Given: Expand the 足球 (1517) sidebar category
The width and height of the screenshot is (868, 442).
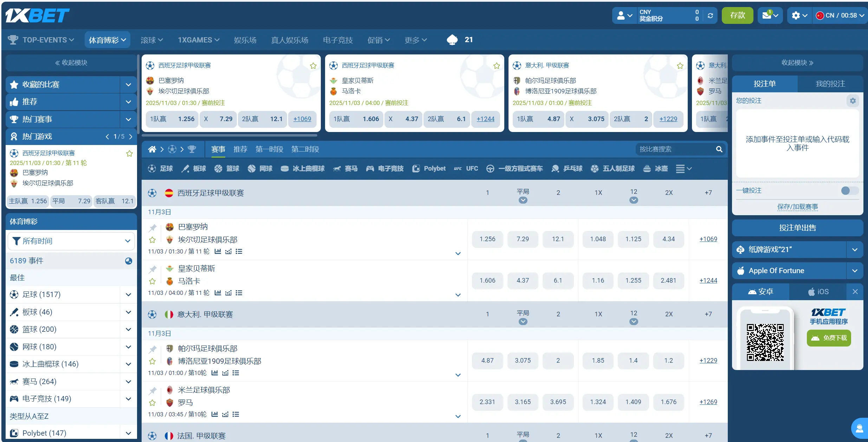Looking at the screenshot, I should [128, 295].
